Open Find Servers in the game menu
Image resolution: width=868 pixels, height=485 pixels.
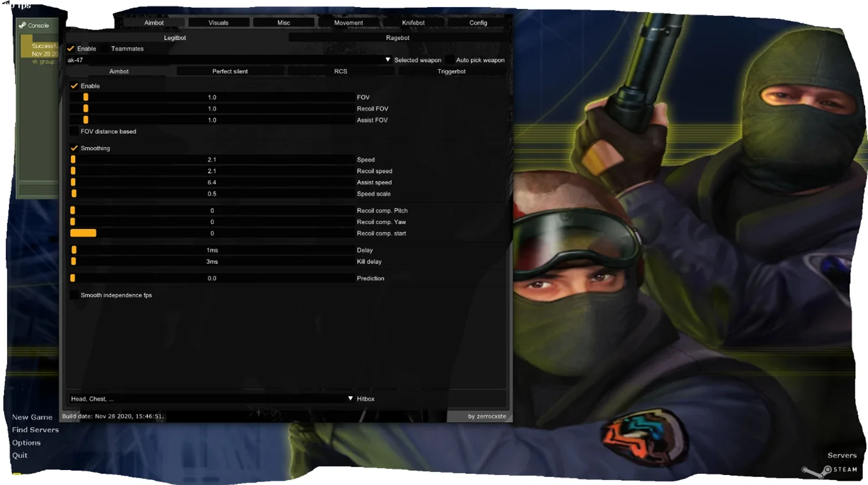(36, 430)
